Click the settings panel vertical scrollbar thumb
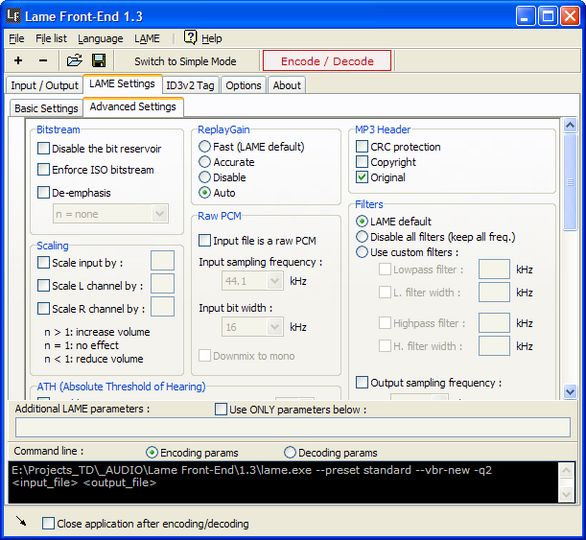 click(x=570, y=182)
